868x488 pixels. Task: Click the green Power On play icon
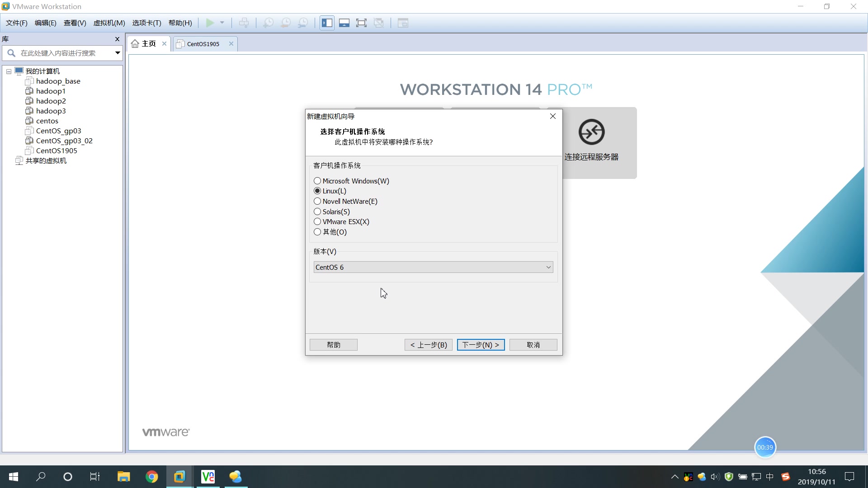point(210,23)
